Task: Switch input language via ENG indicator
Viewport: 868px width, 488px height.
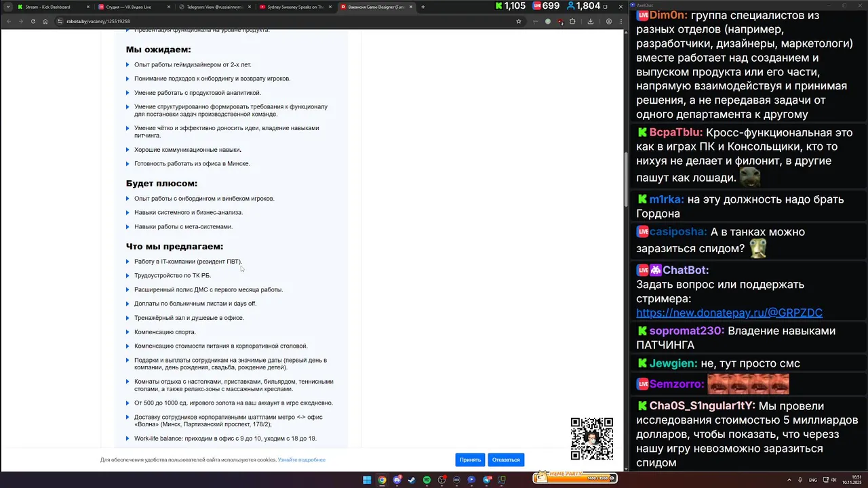Action: [x=813, y=480]
